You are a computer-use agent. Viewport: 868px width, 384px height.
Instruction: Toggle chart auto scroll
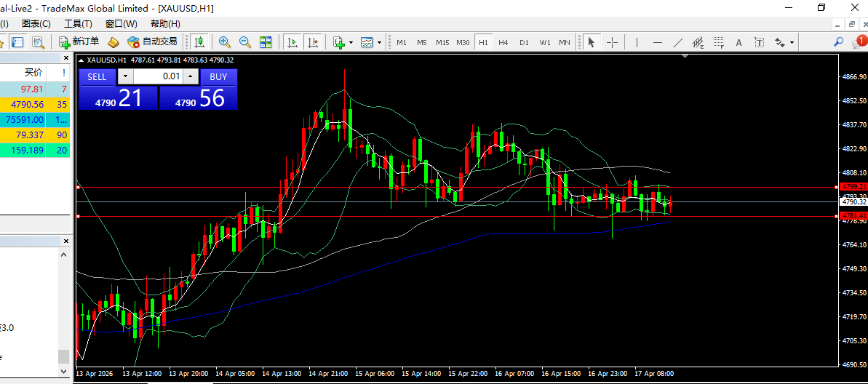point(292,42)
